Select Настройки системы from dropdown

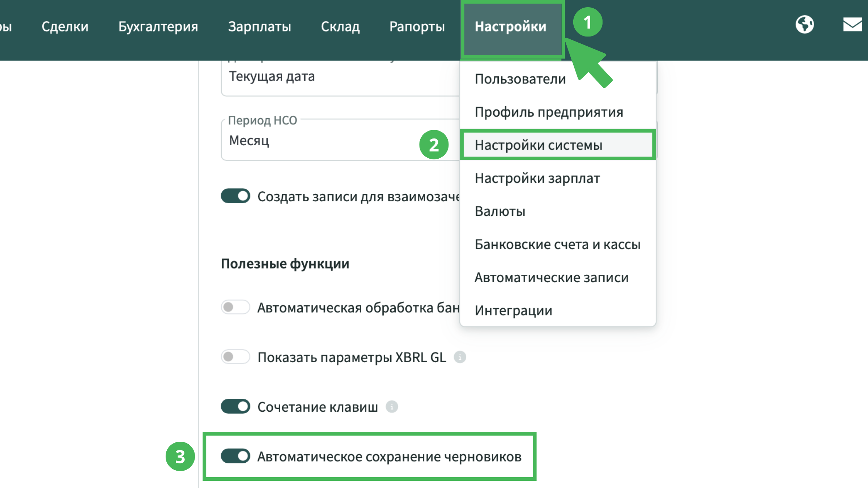click(x=539, y=145)
